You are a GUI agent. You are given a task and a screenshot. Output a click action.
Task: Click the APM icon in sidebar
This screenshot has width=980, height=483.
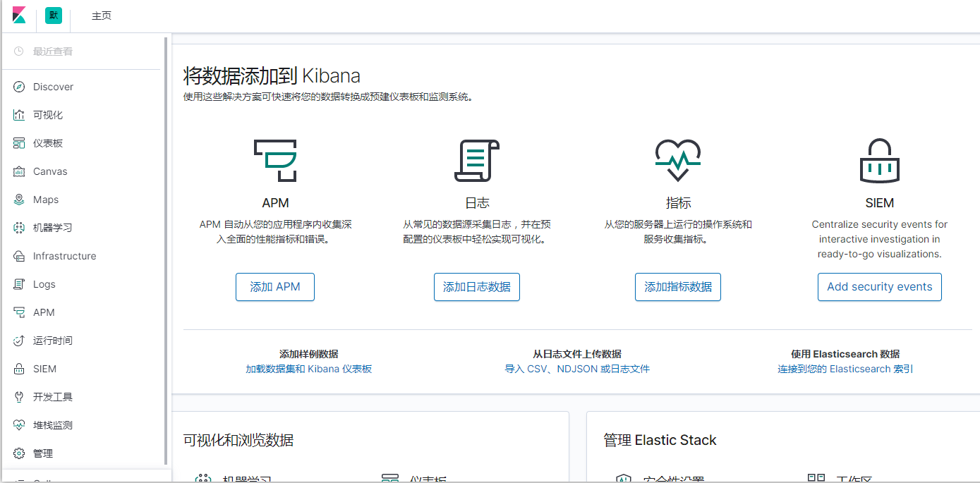[x=19, y=312]
